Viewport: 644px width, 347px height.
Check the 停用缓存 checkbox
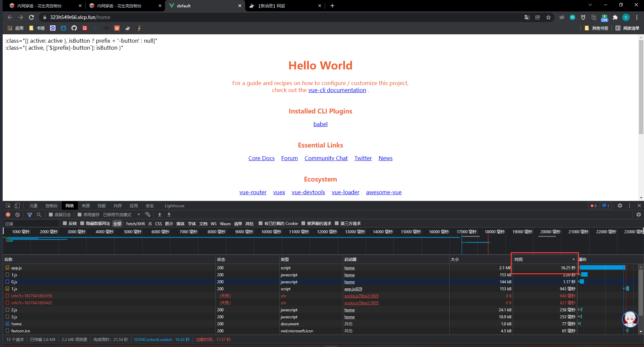79,215
